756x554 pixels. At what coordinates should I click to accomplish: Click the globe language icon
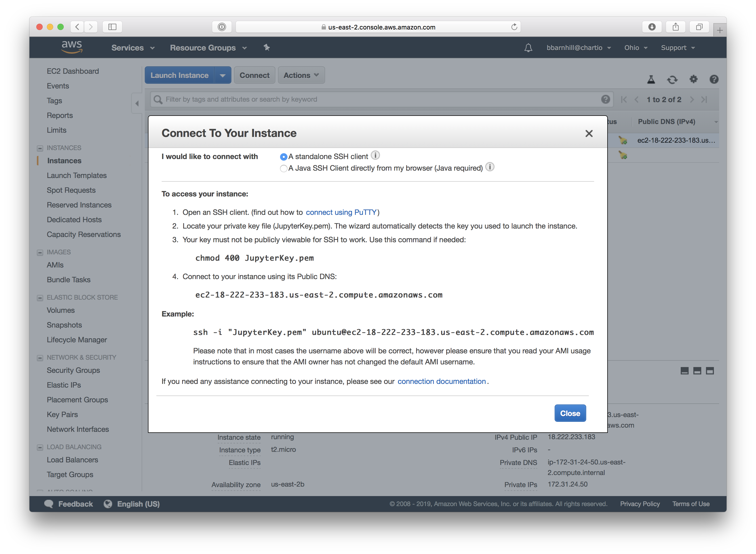pos(108,504)
